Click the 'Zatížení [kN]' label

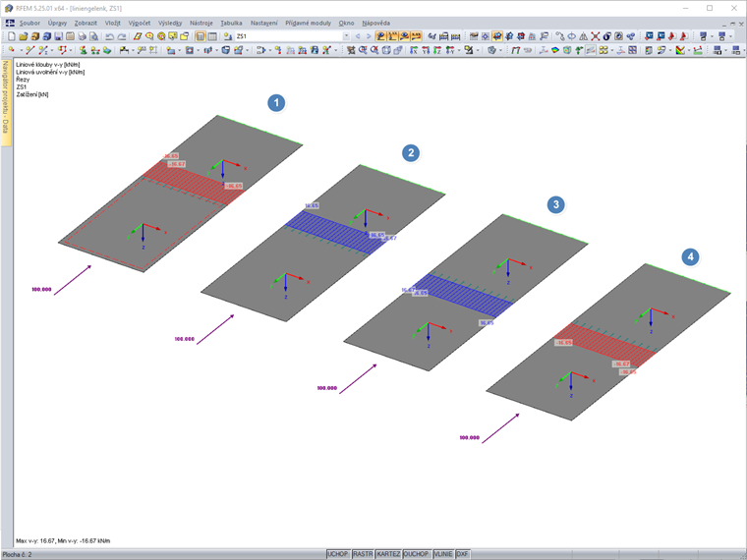pyautogui.click(x=32, y=94)
